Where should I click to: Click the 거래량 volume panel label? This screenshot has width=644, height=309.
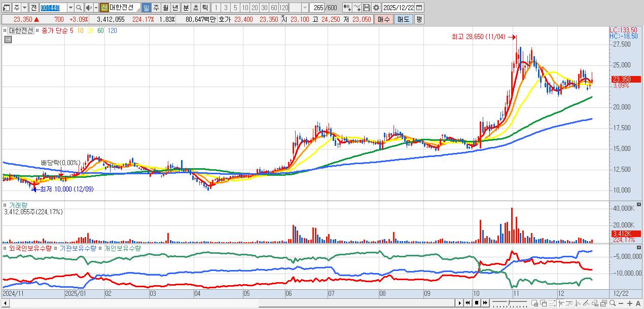click(18, 205)
